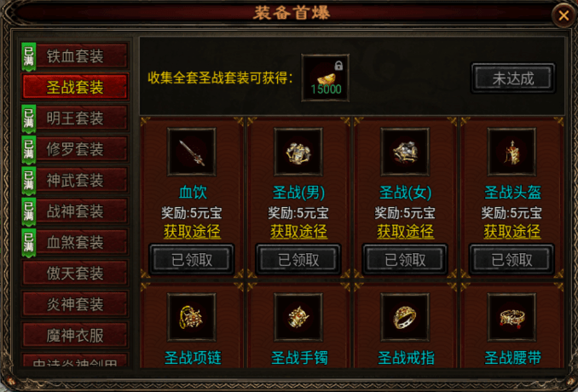
Task: Click the 血饮 sword item icon
Action: pos(192,153)
